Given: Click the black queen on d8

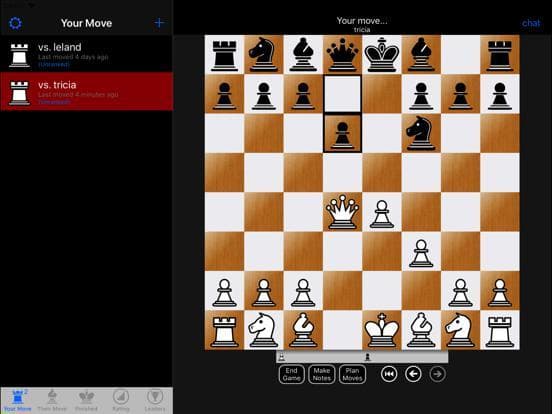Looking at the screenshot, I should [342, 55].
